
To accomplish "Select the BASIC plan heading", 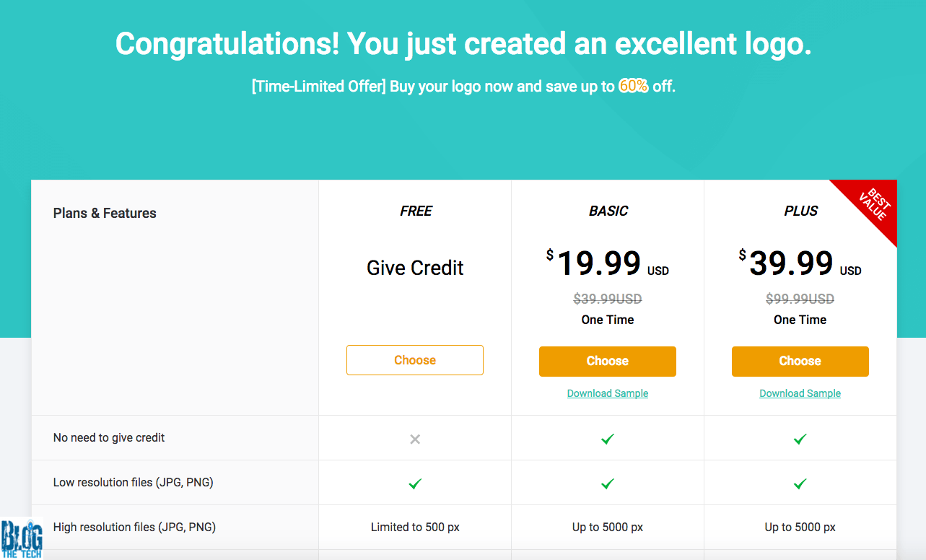I will [x=608, y=211].
